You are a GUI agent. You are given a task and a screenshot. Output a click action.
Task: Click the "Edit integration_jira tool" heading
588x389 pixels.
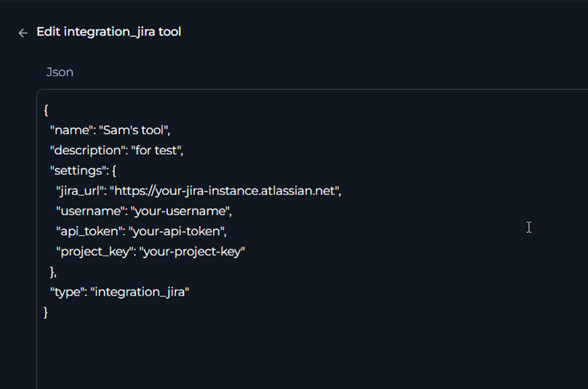click(x=109, y=32)
